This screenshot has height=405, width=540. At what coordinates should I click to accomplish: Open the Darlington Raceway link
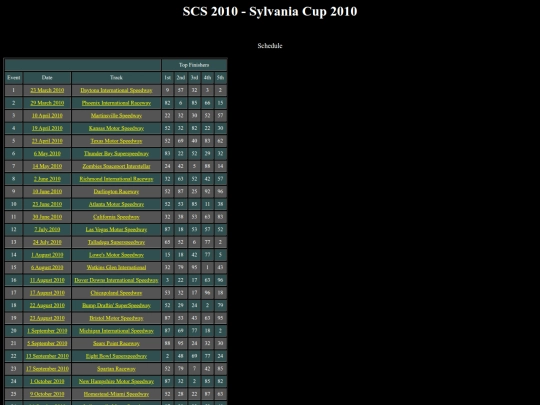[x=116, y=191]
